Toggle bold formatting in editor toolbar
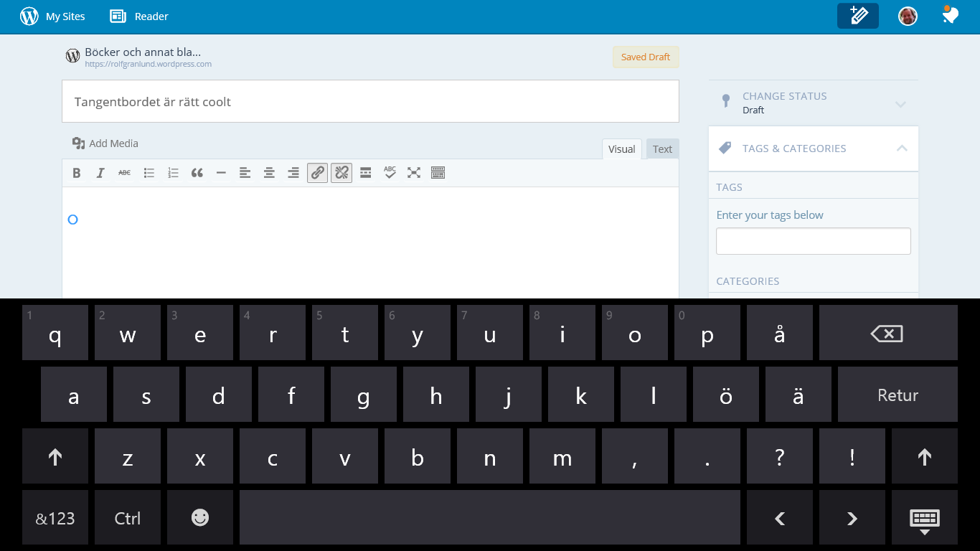The width and height of the screenshot is (980, 551). pyautogui.click(x=77, y=173)
